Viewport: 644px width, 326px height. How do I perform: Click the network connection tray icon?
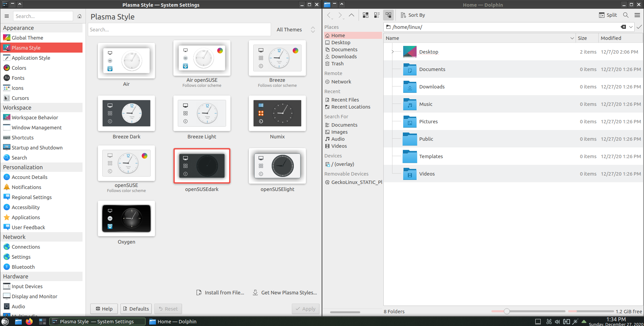pos(575,322)
